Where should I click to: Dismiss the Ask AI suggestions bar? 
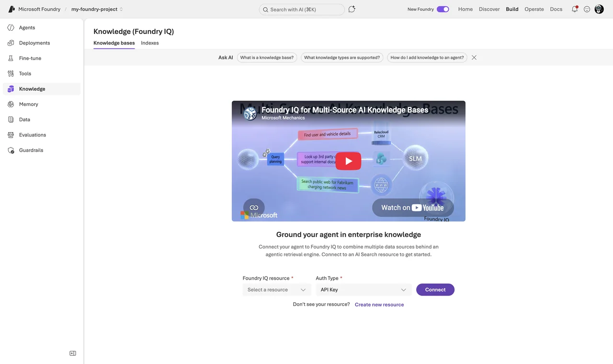click(474, 57)
